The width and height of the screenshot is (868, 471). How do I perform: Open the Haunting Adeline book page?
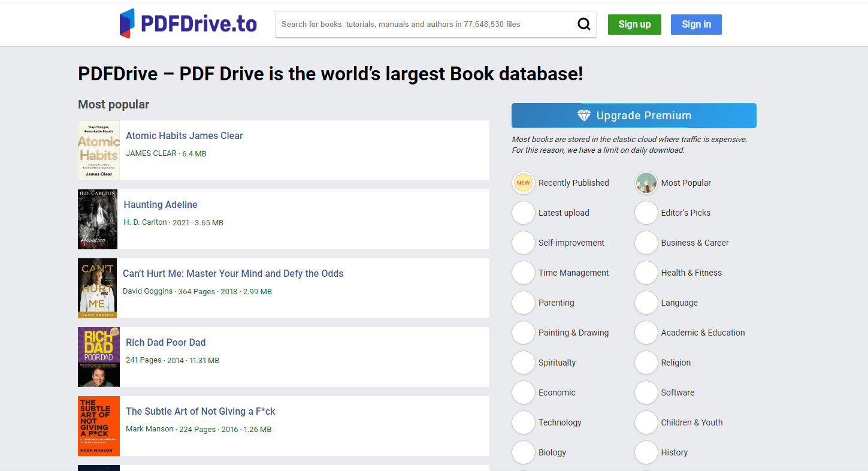coord(160,204)
